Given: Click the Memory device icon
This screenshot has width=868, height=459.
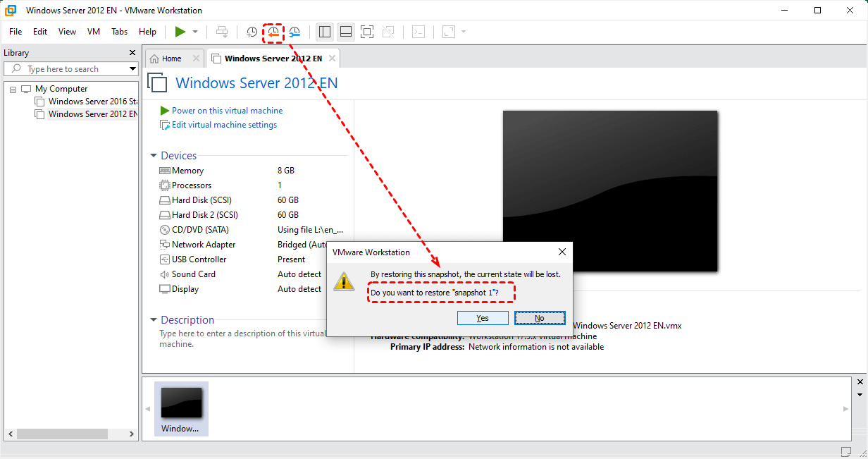Looking at the screenshot, I should (166, 171).
